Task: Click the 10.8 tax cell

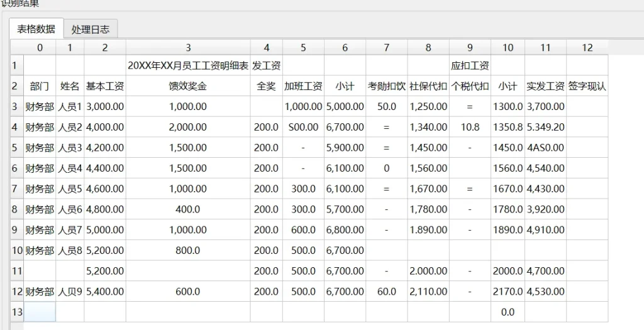Action: (470, 127)
